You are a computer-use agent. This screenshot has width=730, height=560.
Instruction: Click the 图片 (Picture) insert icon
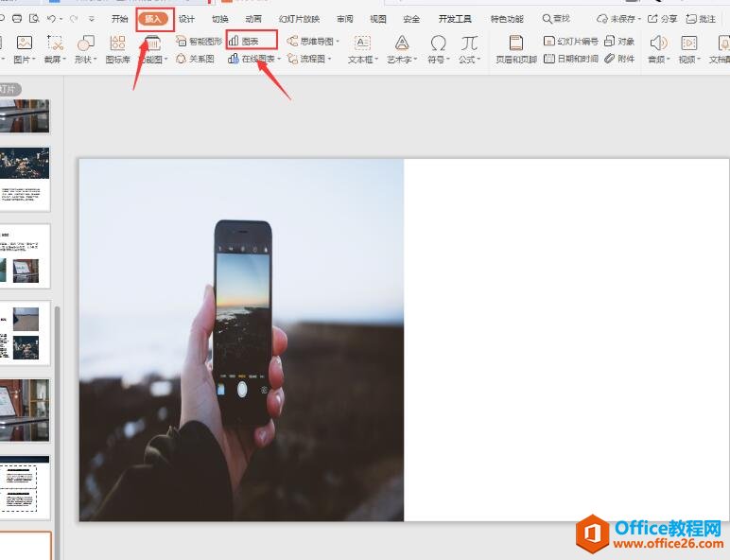click(x=24, y=44)
